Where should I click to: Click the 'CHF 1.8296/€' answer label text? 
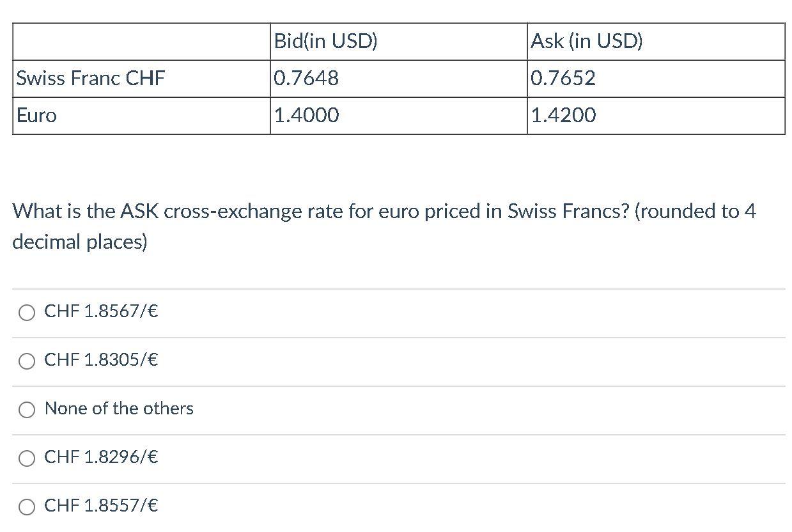pos(102,457)
